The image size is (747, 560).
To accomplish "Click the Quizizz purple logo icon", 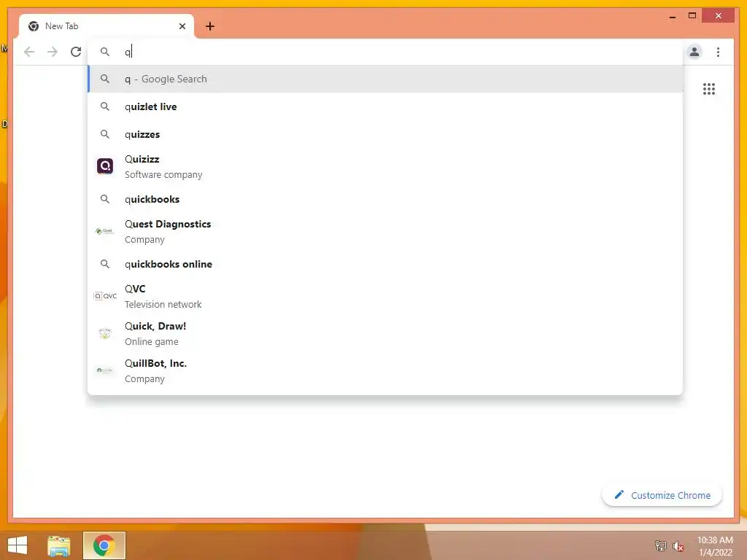I will pos(105,166).
